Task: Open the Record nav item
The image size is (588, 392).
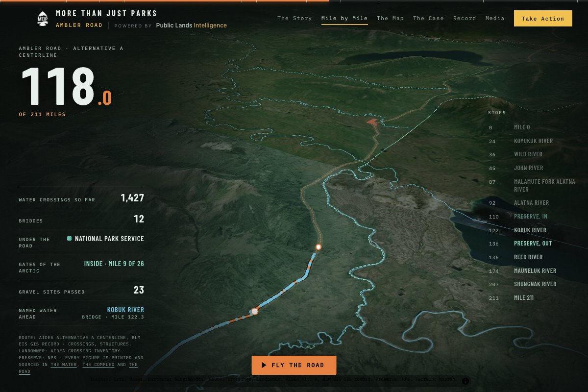Action: 465,18
